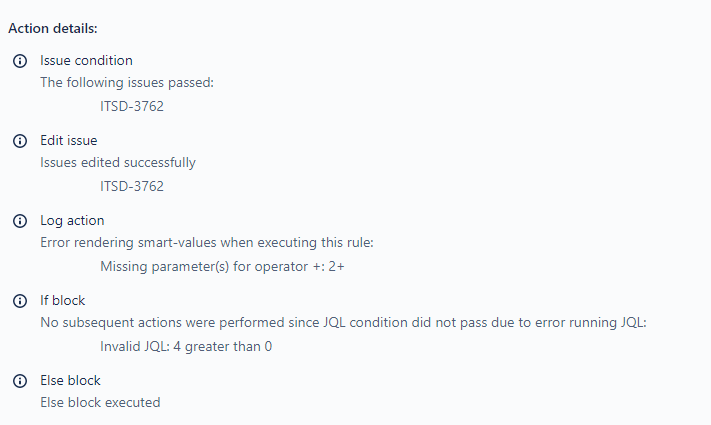Image resolution: width=711 pixels, height=425 pixels.
Task: Click the info icon beside Issue condition
Action: tap(20, 61)
